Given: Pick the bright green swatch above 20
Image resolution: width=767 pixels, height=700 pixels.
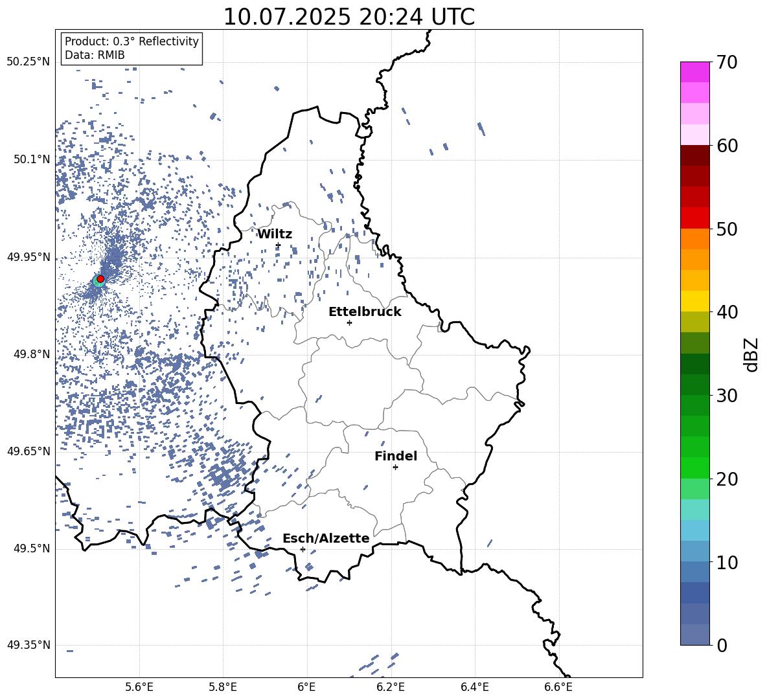Looking at the screenshot, I should pyautogui.click(x=694, y=468).
